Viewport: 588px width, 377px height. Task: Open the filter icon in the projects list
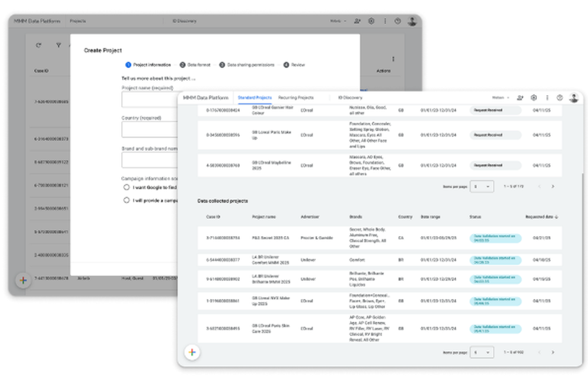click(x=59, y=45)
